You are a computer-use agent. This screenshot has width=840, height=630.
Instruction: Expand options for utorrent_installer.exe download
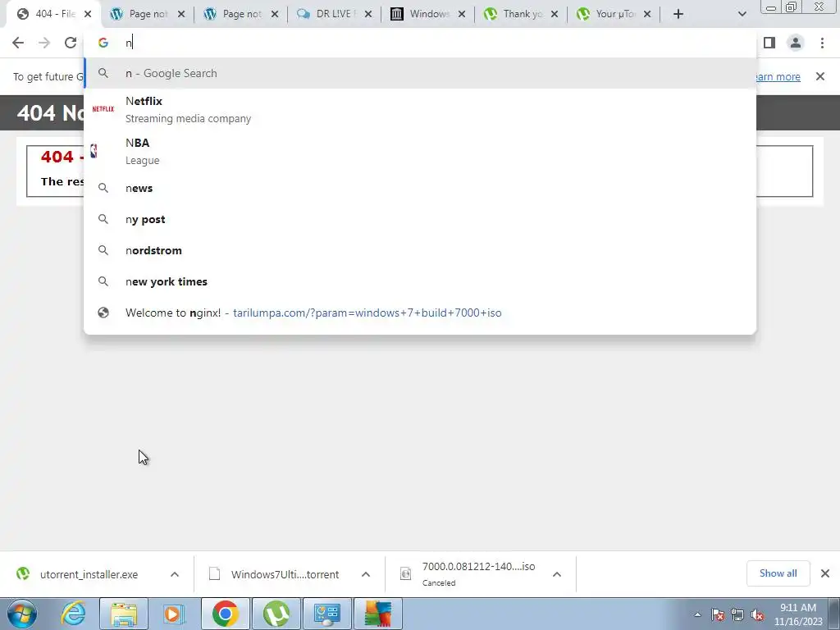click(x=175, y=574)
